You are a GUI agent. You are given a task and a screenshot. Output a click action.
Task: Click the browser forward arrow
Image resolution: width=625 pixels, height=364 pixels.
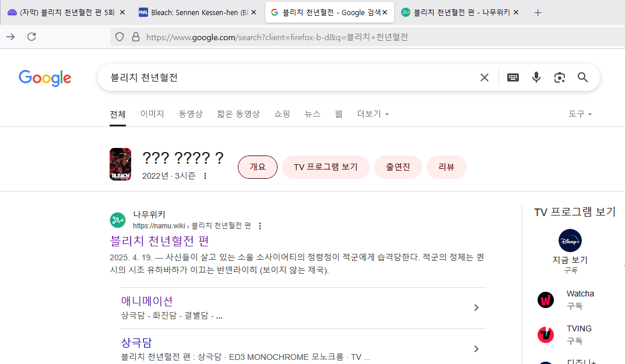click(x=10, y=37)
